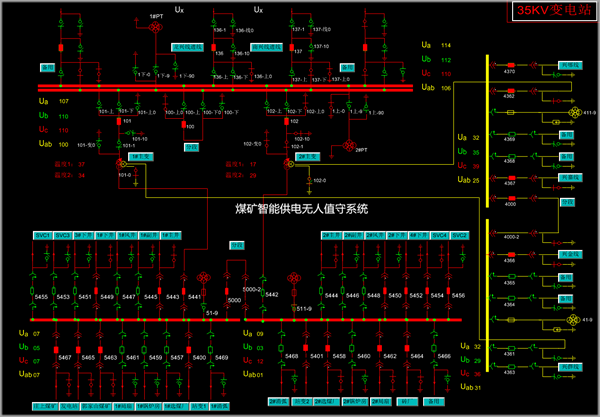Select breaker 4361 symbol
Image resolution: width=600 pixels, height=417 pixels.
(x=511, y=348)
